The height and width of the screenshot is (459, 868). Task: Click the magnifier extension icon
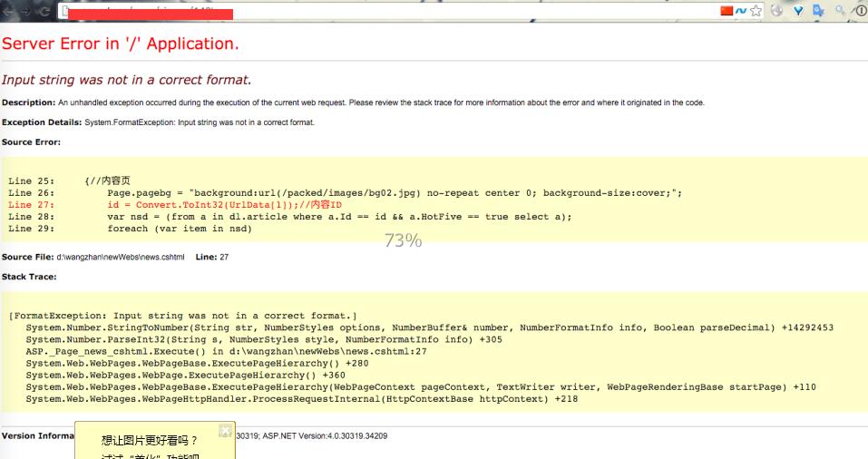point(841,11)
